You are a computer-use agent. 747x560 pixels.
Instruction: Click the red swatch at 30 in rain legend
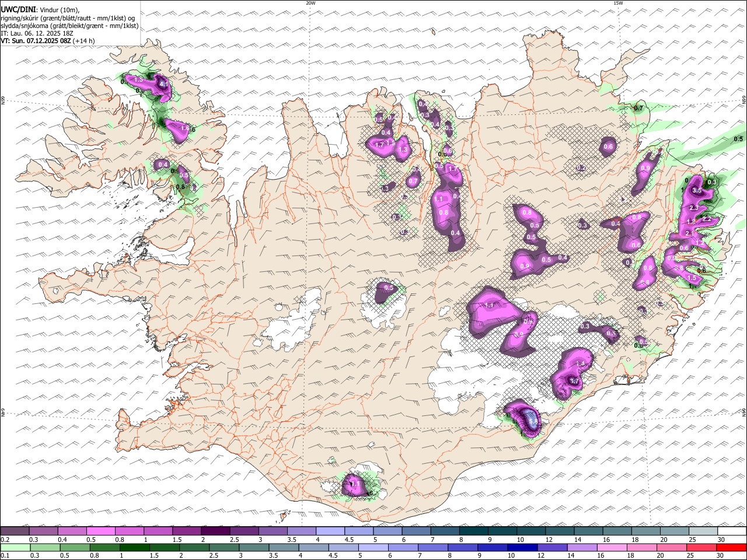click(731, 548)
